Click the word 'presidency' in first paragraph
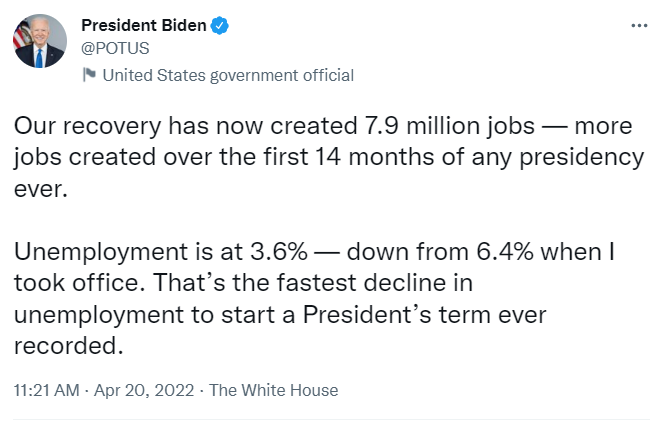Image resolution: width=663 pixels, height=421 pixels. click(x=582, y=158)
